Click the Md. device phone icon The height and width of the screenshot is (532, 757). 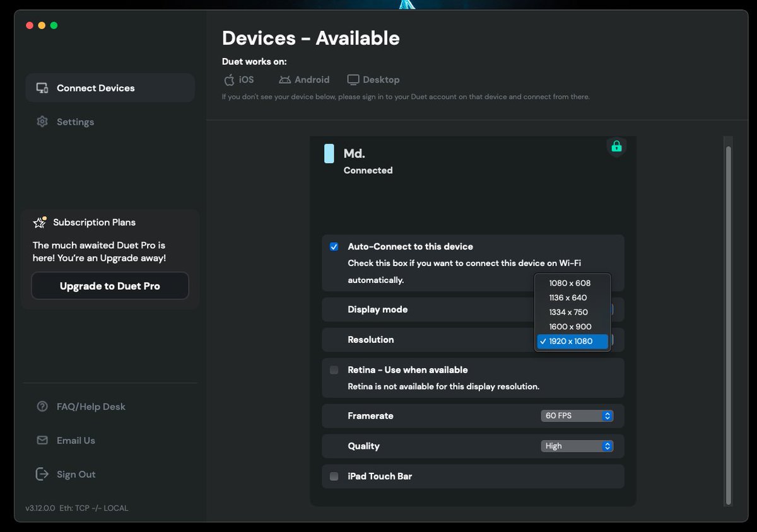329,153
